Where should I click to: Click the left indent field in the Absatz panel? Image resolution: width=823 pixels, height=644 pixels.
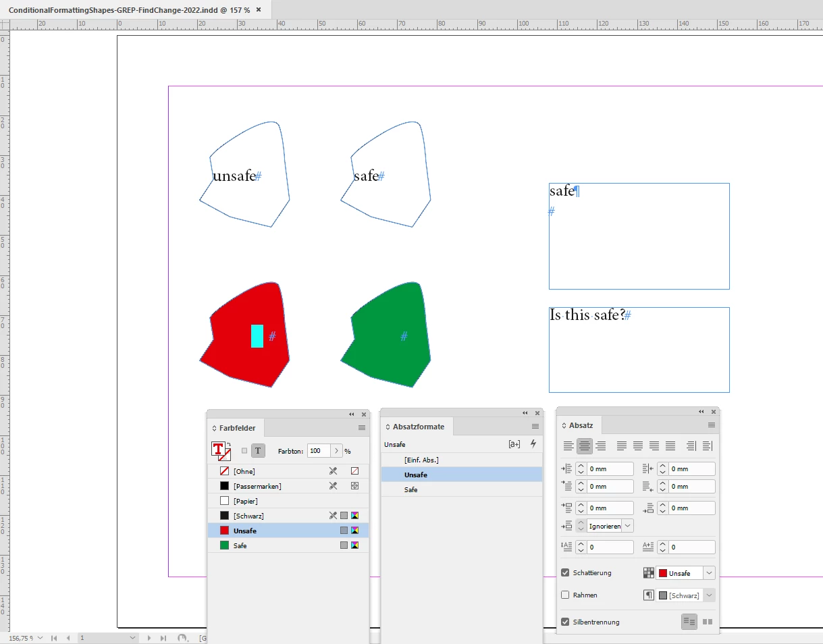coord(610,468)
